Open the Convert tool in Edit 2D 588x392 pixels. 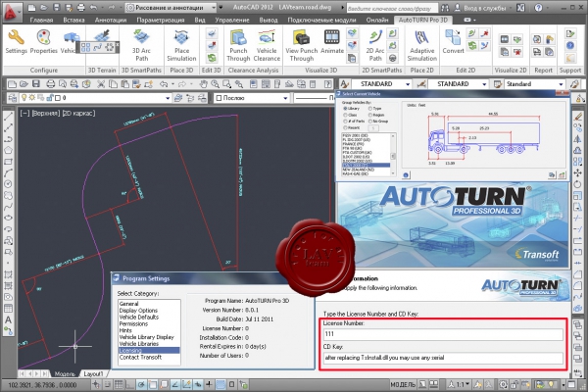click(453, 42)
